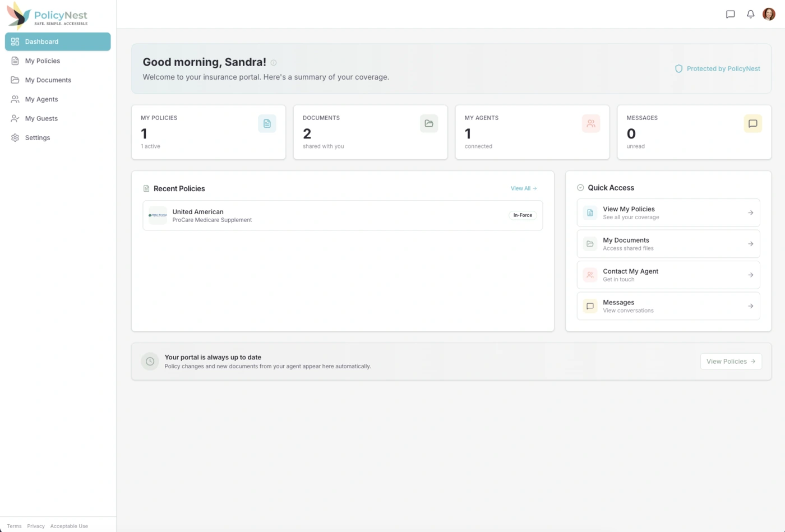Select My Guests in the sidebar
The height and width of the screenshot is (532, 785).
[x=41, y=118]
